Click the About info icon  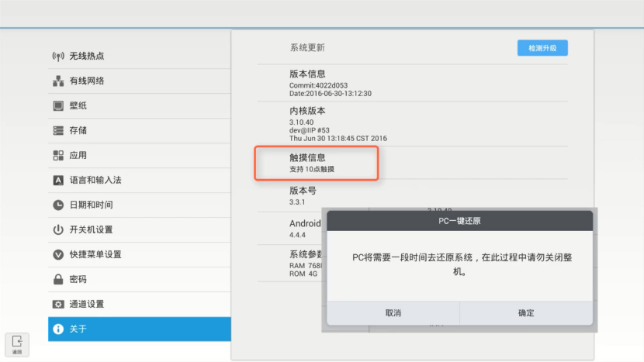[x=58, y=329]
